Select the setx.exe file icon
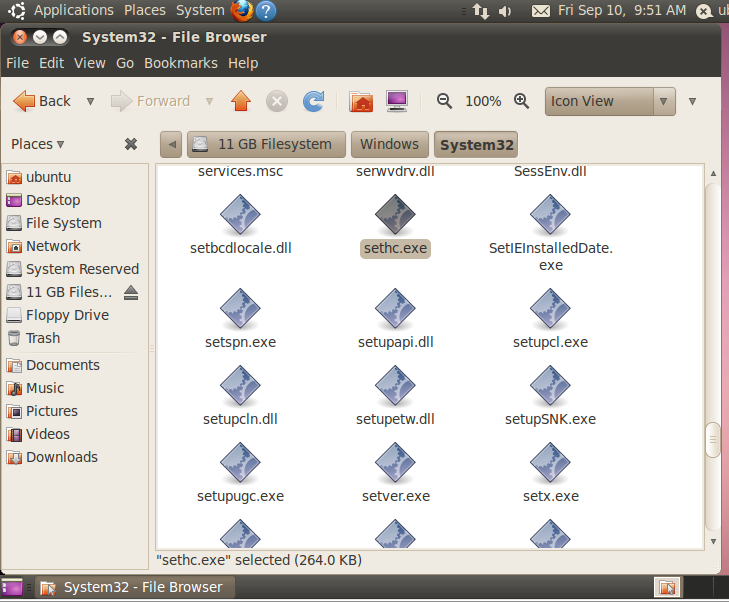The width and height of the screenshot is (729, 602). pos(550,463)
